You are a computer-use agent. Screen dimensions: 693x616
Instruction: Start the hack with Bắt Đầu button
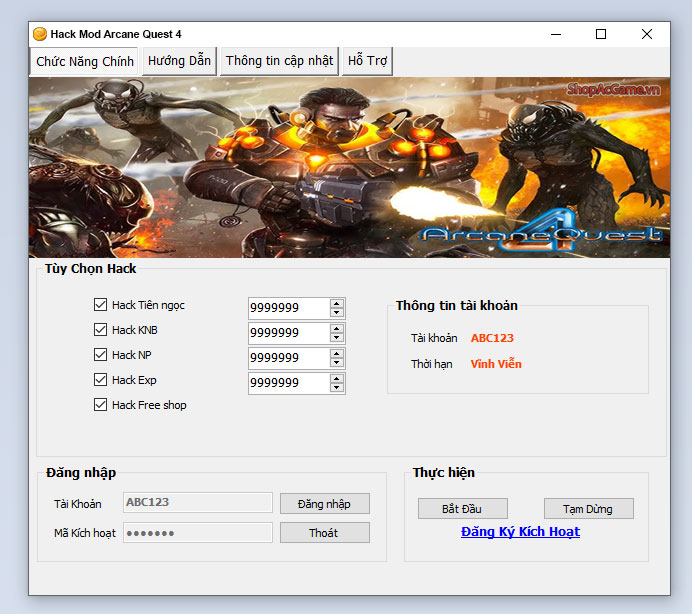point(463,509)
